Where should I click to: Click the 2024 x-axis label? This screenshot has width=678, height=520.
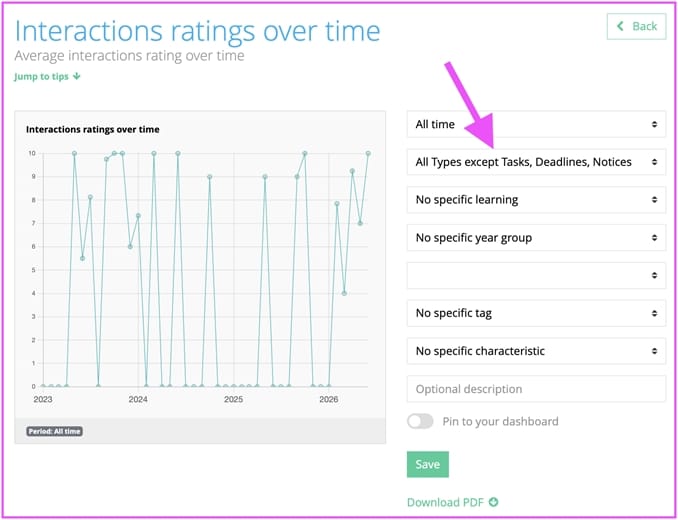click(x=138, y=399)
